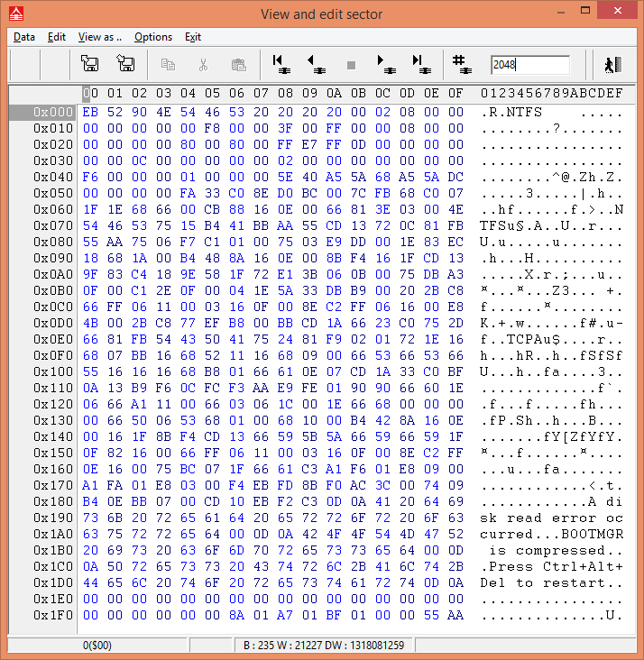Open the Data menu
Image resolution: width=644 pixels, height=660 pixels.
coord(24,37)
